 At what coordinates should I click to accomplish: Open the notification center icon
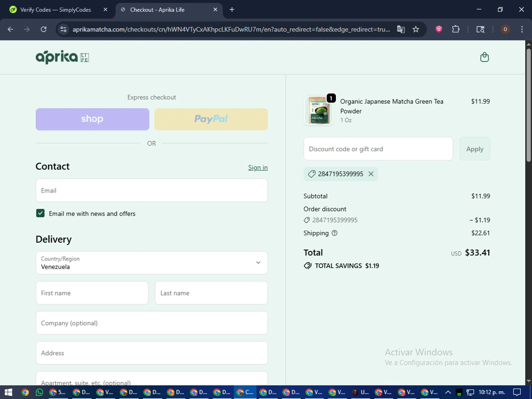point(517,392)
